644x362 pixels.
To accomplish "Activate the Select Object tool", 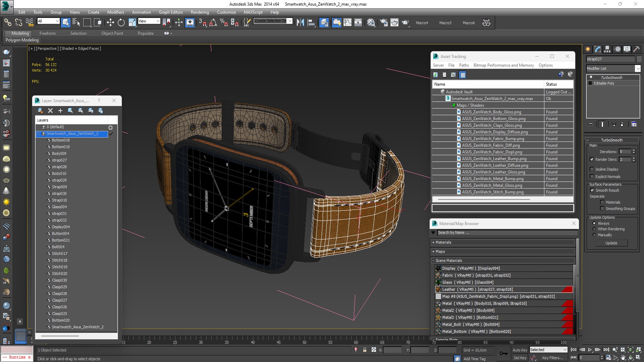I will 66,22.
